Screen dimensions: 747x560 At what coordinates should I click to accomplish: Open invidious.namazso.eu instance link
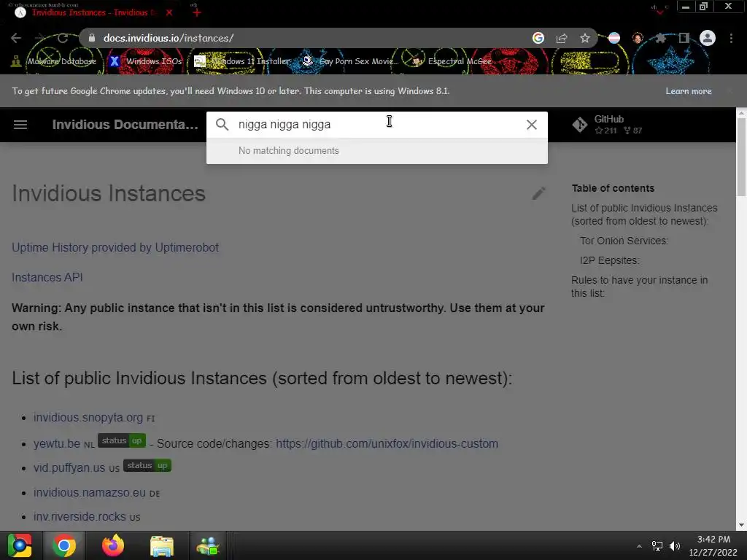click(x=90, y=493)
